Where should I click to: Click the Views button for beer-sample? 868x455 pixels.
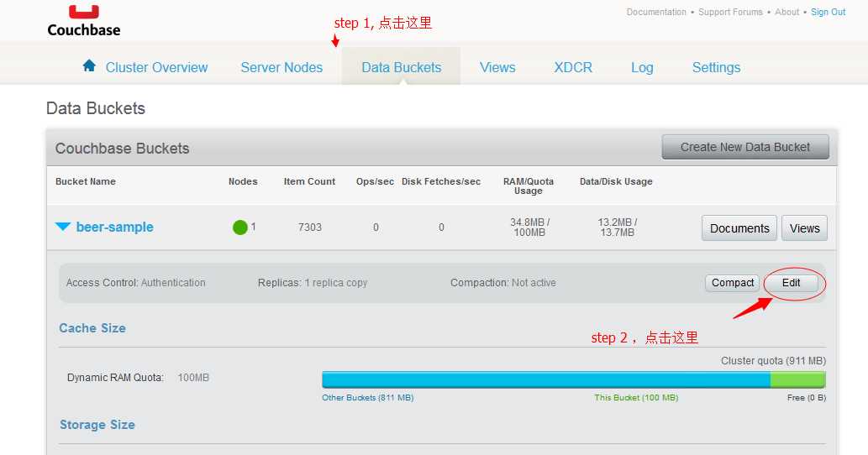pos(804,228)
